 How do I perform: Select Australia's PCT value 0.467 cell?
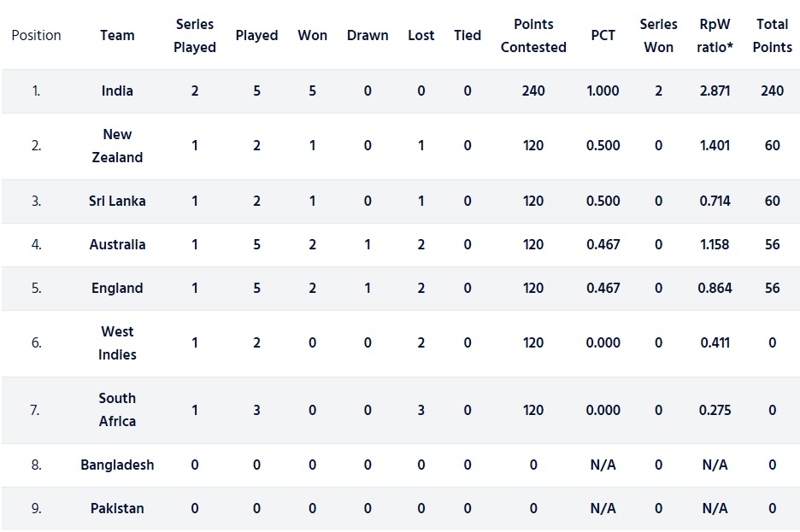click(603, 244)
